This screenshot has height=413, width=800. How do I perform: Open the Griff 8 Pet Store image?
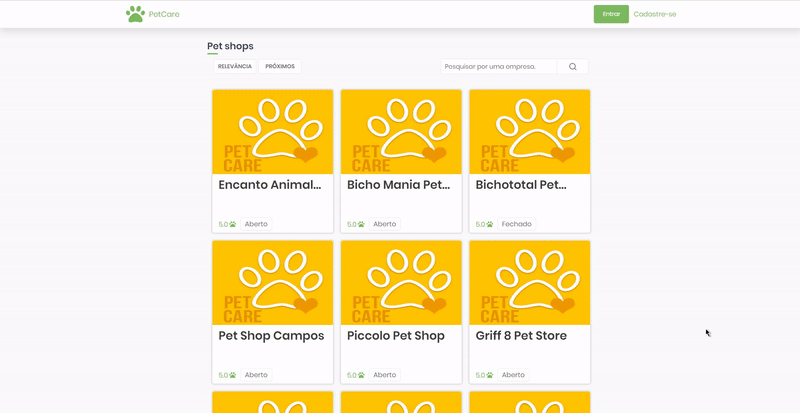coord(530,283)
